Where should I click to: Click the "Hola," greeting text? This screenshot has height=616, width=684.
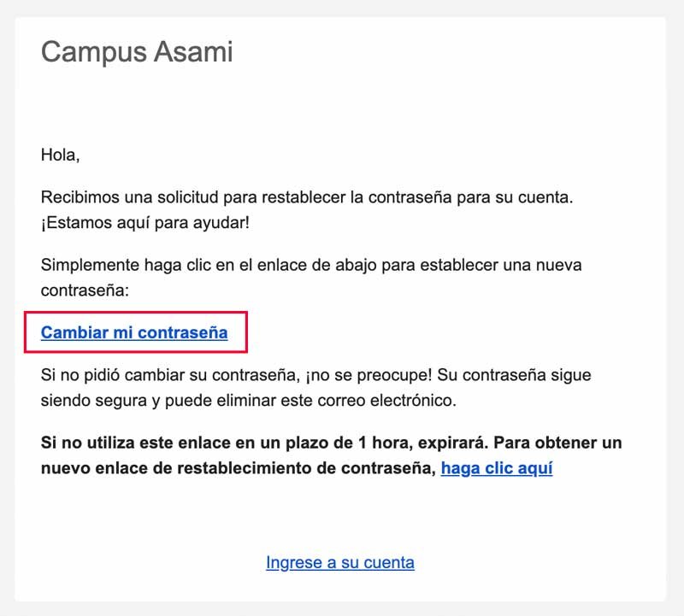point(60,155)
